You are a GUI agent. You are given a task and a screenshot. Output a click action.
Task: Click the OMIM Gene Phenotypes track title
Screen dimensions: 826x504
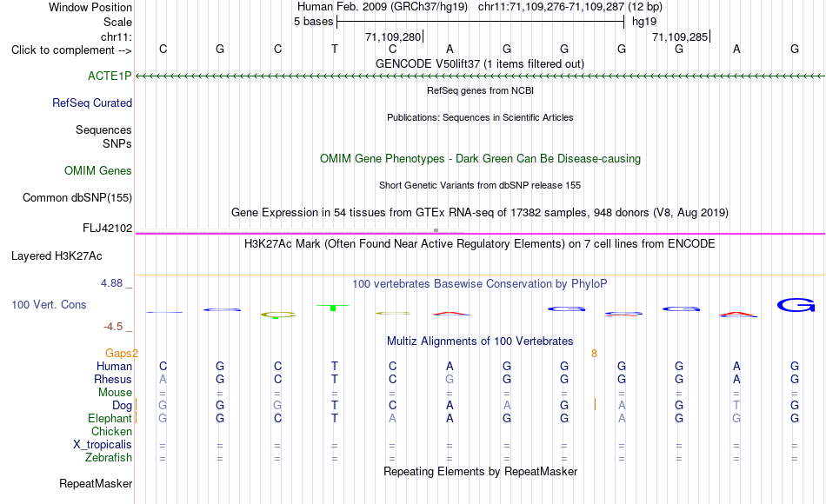[480, 158]
